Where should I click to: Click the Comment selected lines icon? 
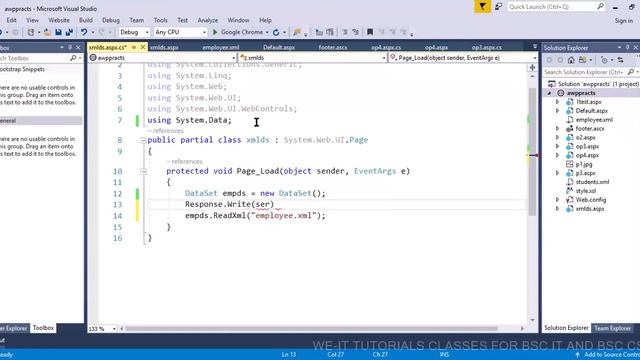coord(344,32)
